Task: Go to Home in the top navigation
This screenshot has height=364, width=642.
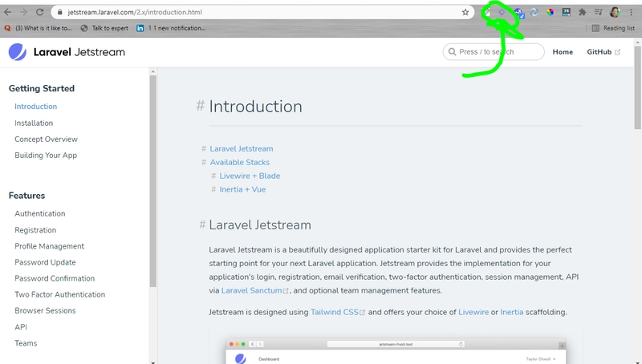Action: (x=563, y=52)
